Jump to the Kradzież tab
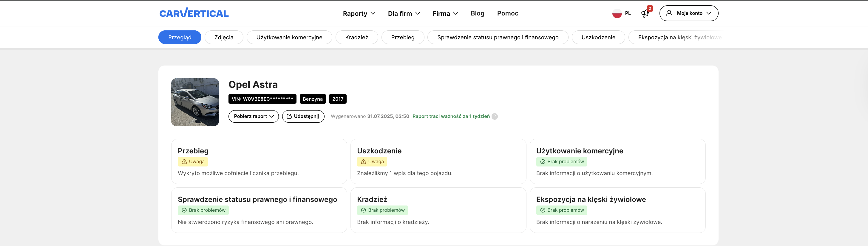Viewport: 868px width, 246px height. point(356,37)
